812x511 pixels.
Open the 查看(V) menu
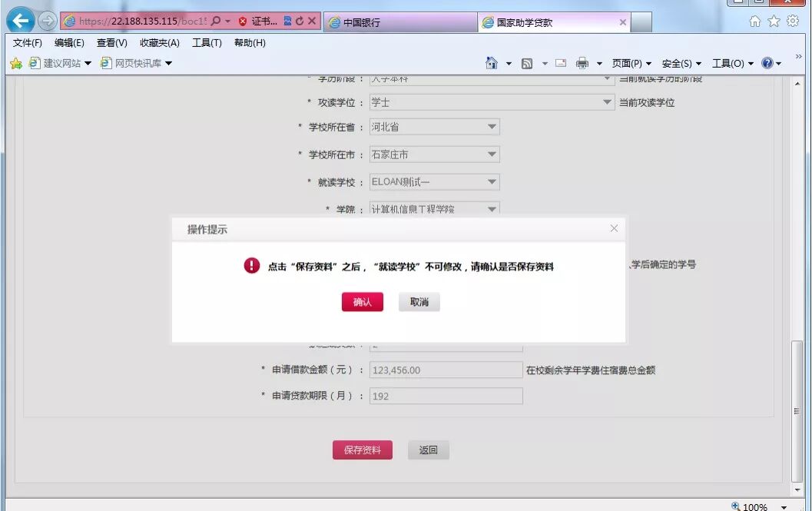coord(111,42)
